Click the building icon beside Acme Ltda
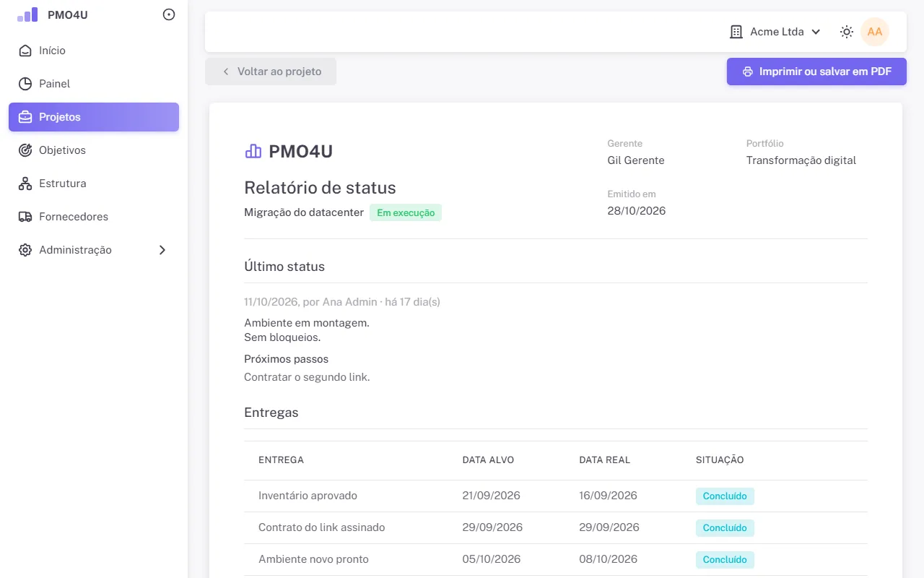 (x=736, y=32)
